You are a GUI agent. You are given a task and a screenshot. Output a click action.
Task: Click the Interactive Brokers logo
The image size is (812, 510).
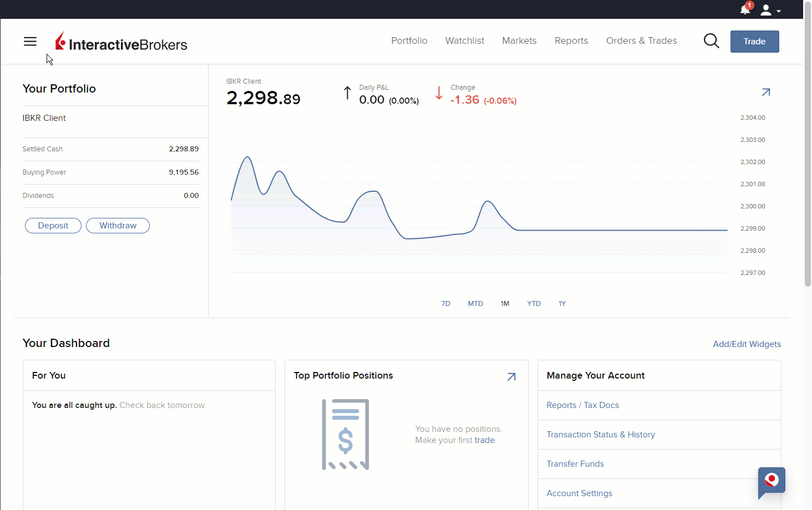point(121,42)
